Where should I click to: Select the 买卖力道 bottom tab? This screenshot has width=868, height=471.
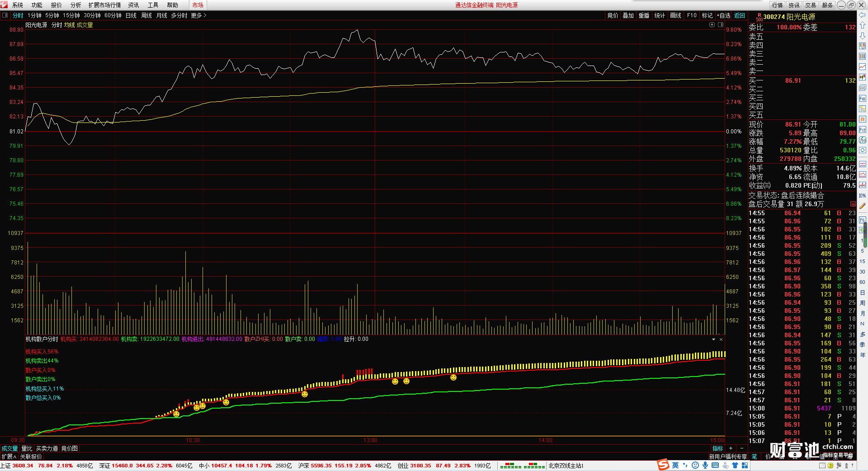[x=47, y=448]
